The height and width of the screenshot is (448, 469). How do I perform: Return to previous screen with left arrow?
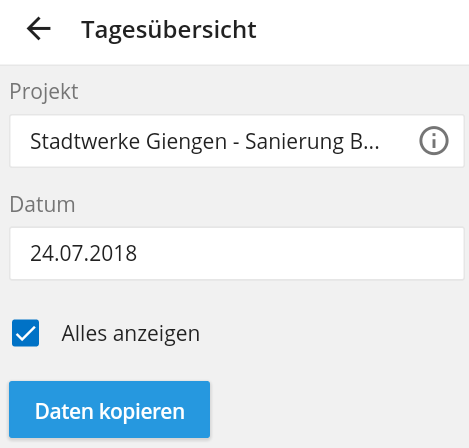coord(39,29)
